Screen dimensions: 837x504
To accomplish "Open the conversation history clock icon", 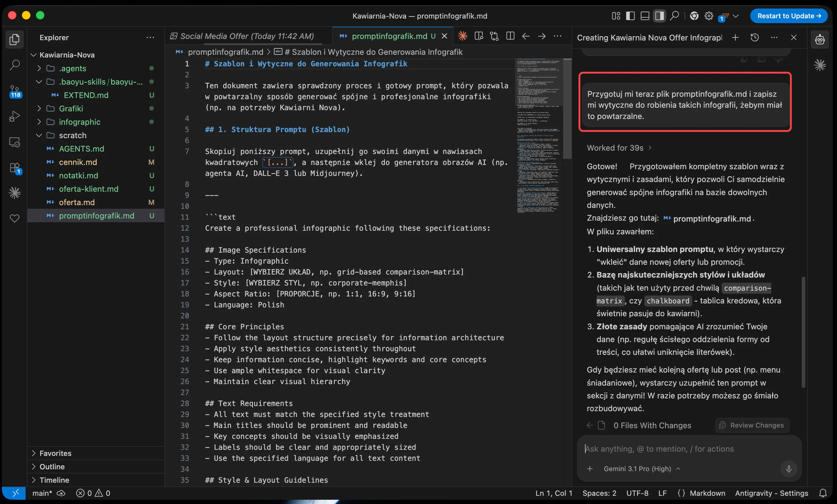I will (755, 37).
